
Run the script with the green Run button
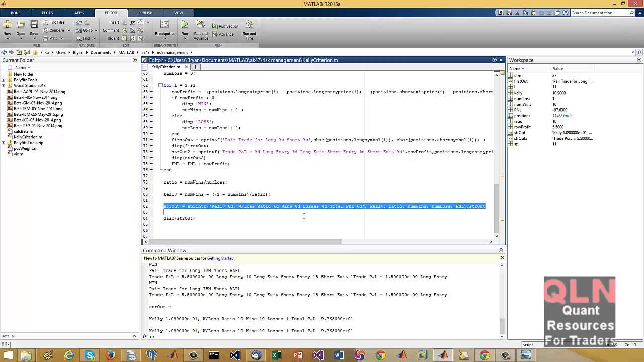click(185, 24)
